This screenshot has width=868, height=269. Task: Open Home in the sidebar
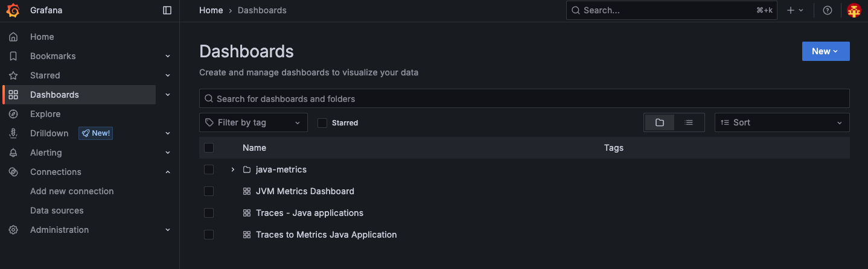coord(42,37)
